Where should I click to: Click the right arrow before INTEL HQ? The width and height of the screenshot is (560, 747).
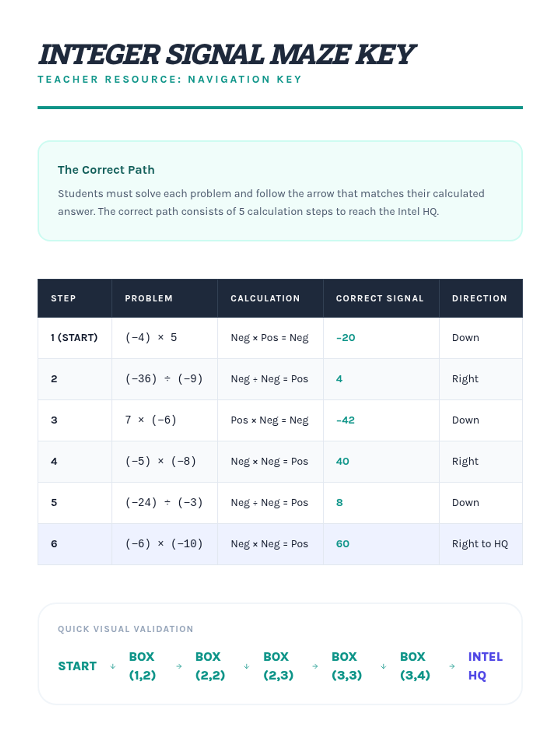coord(452,666)
